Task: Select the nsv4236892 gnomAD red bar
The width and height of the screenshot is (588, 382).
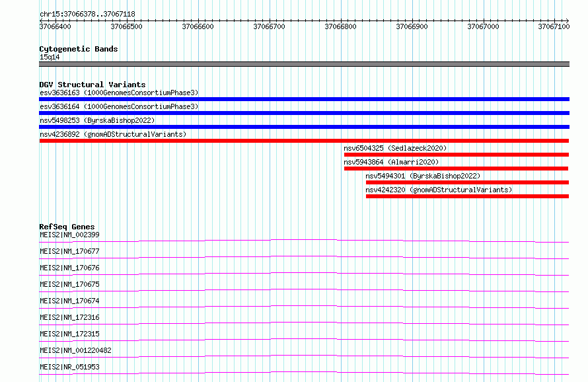Action: pyautogui.click(x=304, y=141)
